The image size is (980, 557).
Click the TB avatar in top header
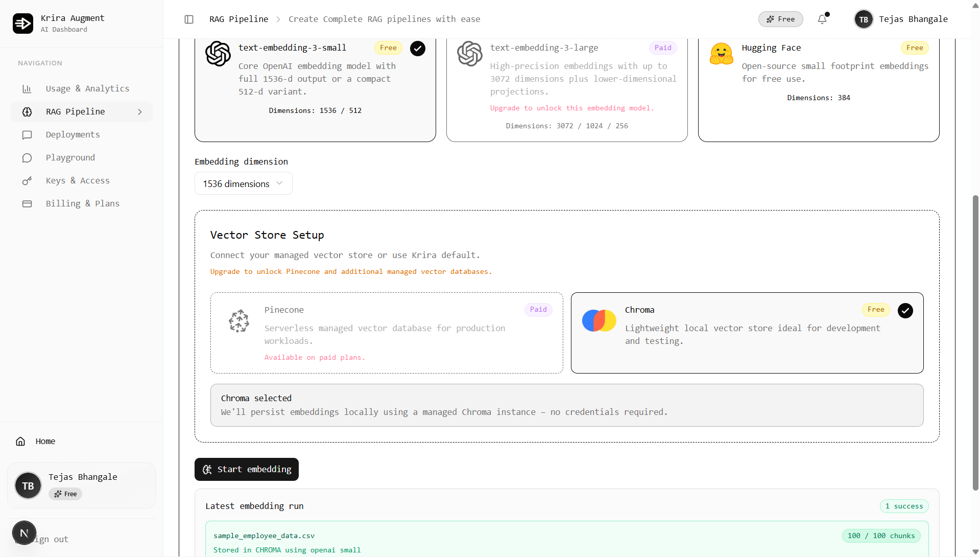point(864,19)
